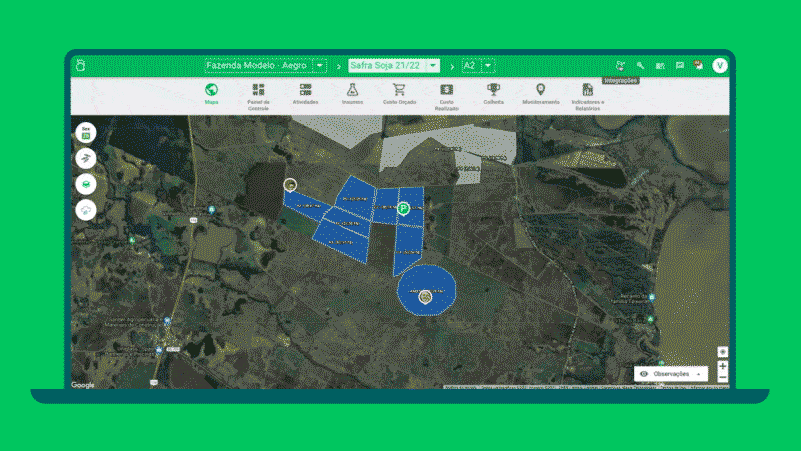Open the user avatar V menu
801x451 pixels.
[720, 66]
